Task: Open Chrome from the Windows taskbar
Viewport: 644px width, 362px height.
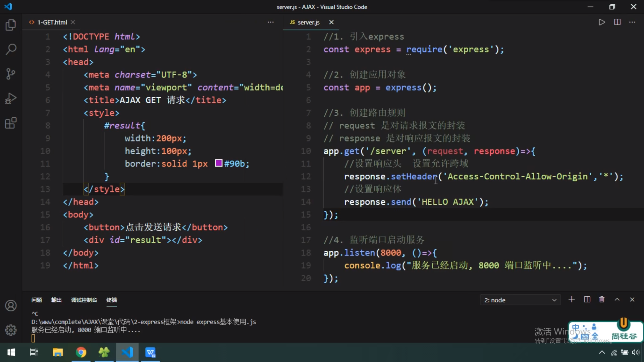Action: tap(81, 352)
